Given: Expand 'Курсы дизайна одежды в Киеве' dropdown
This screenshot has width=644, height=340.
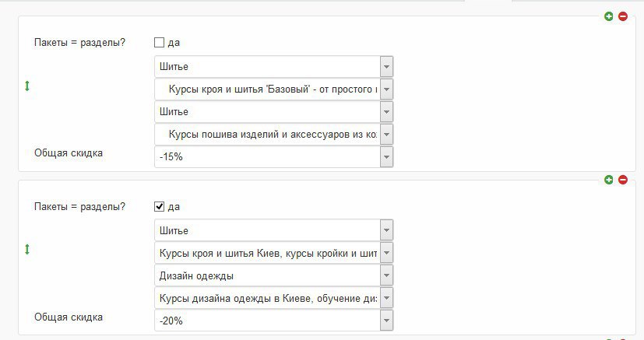Looking at the screenshot, I should click(386, 298).
